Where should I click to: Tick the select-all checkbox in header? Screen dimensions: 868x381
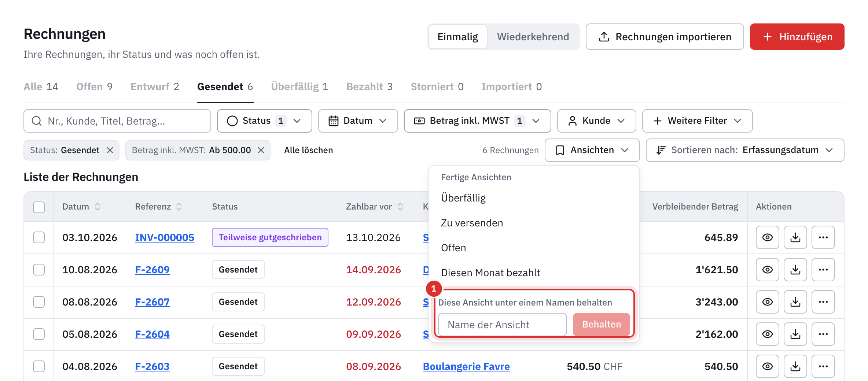click(x=39, y=207)
